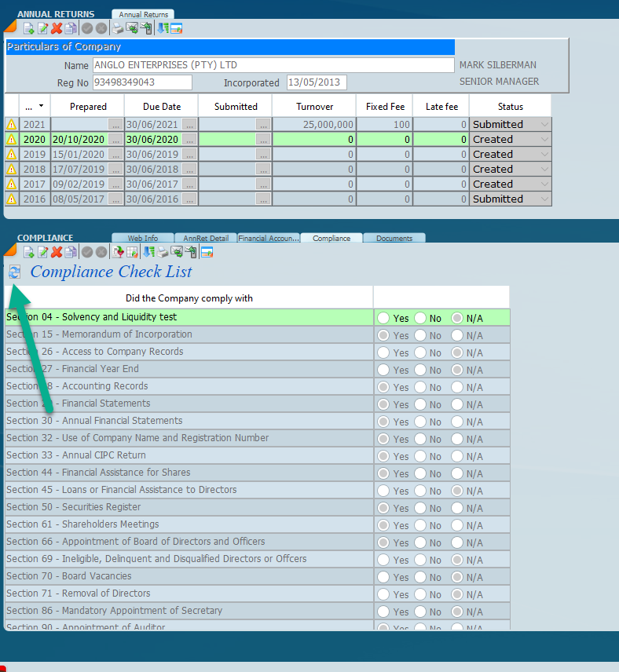Image resolution: width=619 pixels, height=672 pixels.
Task: Click the copy record icon in Annual Returns toolbar
Action: pyautogui.click(x=71, y=29)
